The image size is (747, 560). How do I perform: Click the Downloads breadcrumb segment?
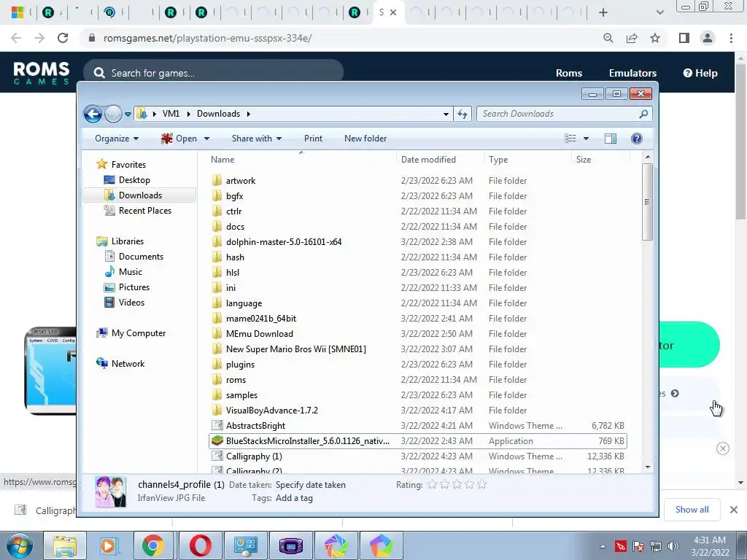(218, 114)
